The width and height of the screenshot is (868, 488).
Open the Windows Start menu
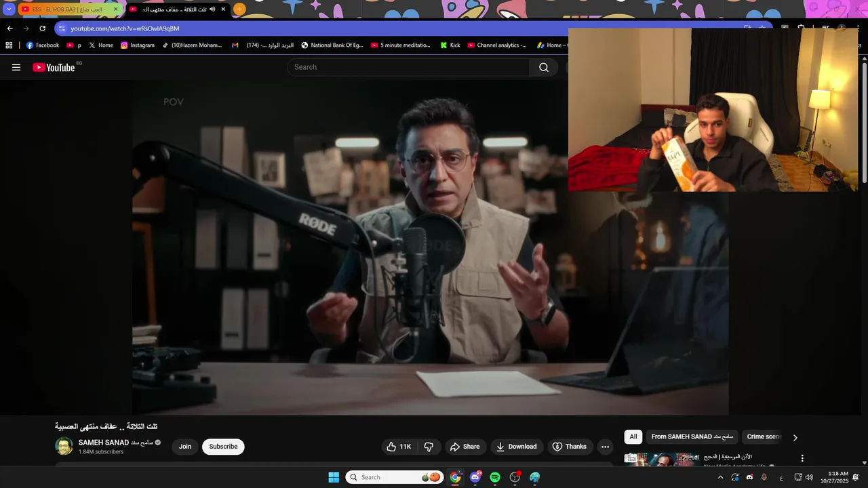click(x=334, y=477)
